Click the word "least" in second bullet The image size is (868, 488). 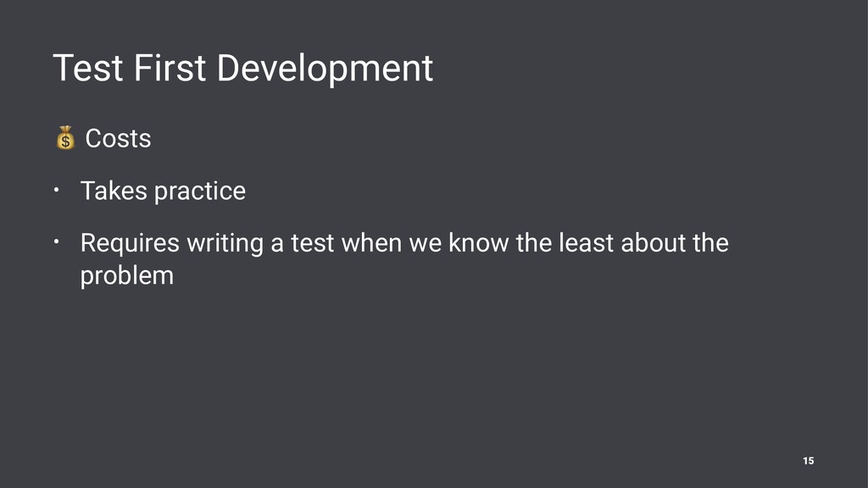point(587,243)
